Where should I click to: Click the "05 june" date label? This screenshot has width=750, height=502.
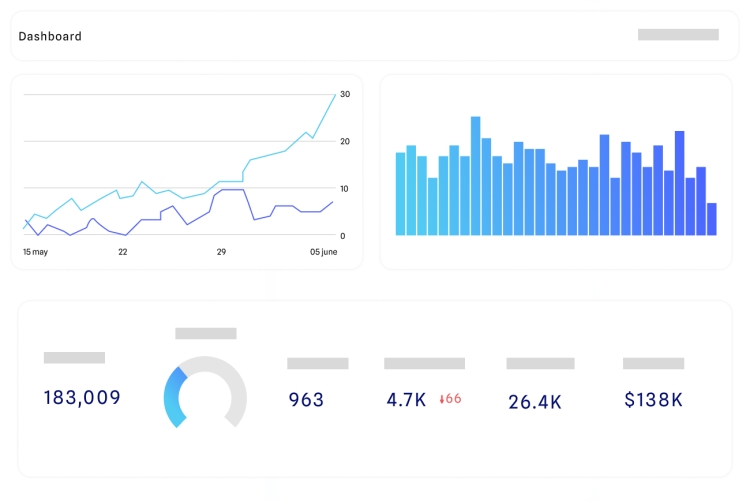pyautogui.click(x=323, y=252)
